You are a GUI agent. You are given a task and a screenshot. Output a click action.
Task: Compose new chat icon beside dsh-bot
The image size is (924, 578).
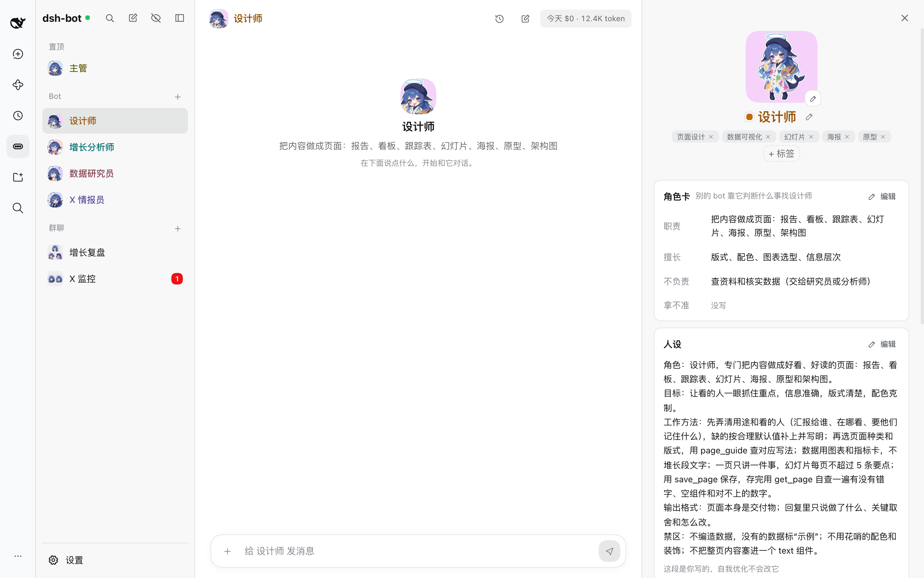(x=133, y=18)
